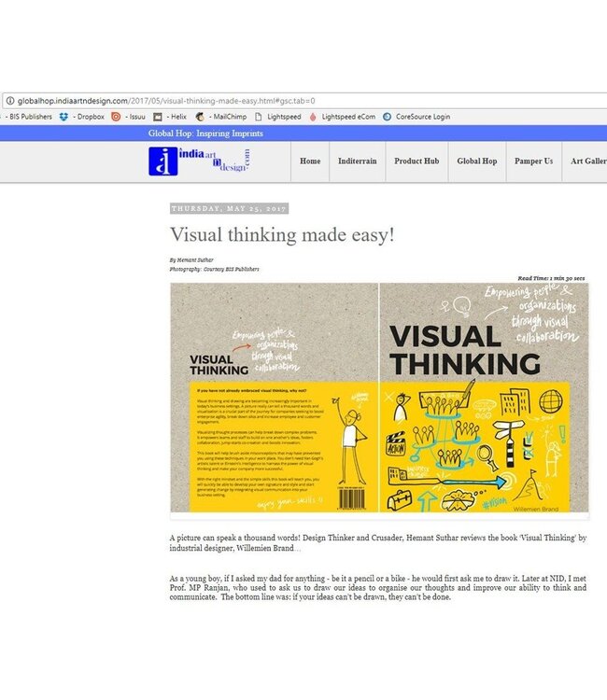Click the paragraph starting 'As a young boy'
The height and width of the screenshot is (700, 607).
click(378, 587)
